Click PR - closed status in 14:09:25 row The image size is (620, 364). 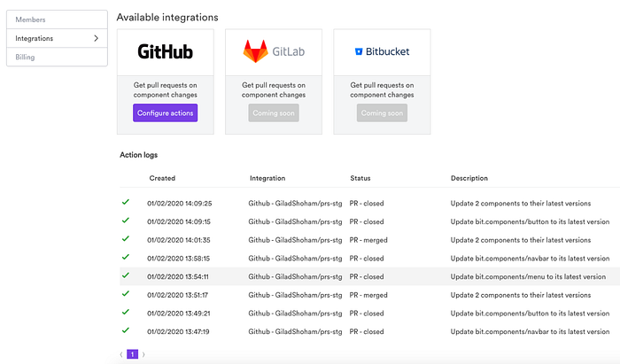click(x=367, y=204)
